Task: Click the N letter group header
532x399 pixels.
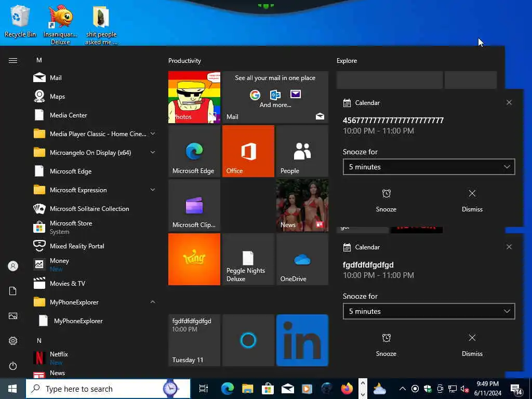Action: (x=39, y=340)
